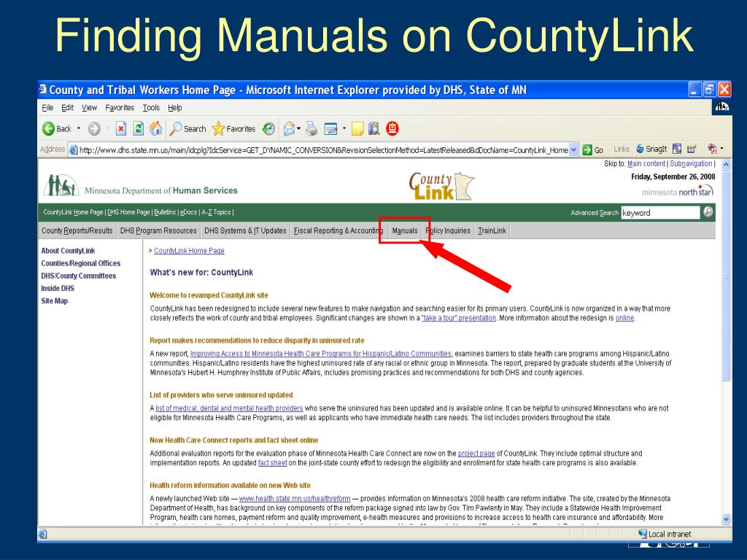
Task: Open the Back button history dropdown arrow
Action: click(79, 128)
